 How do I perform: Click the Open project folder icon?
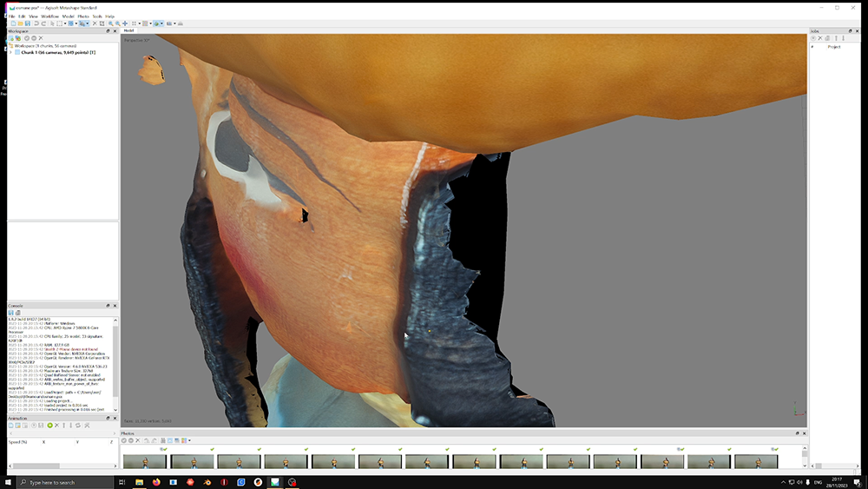(19, 23)
